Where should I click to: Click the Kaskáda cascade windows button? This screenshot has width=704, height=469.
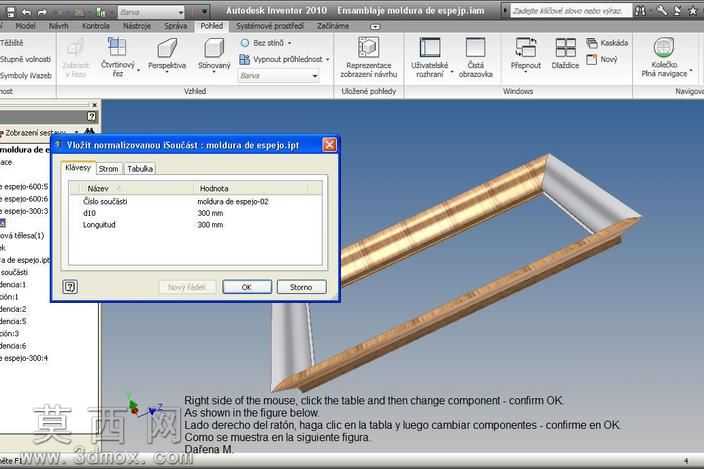pos(607,43)
